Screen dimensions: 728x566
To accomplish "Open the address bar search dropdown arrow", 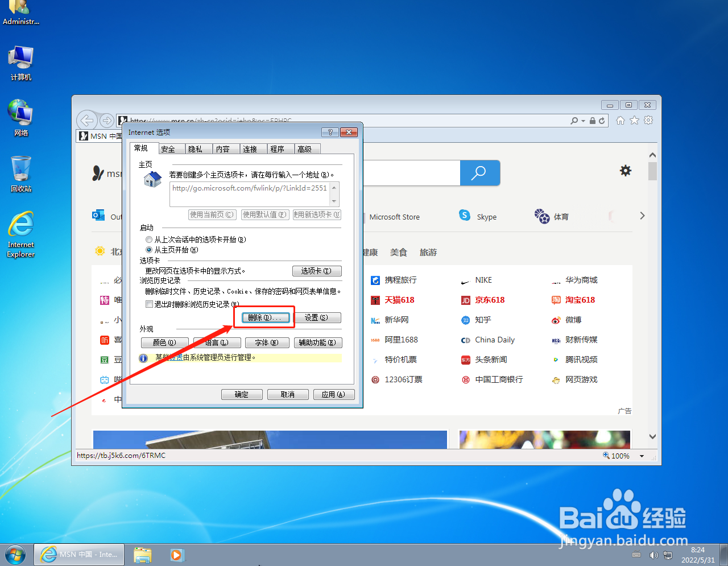I will pyautogui.click(x=584, y=121).
